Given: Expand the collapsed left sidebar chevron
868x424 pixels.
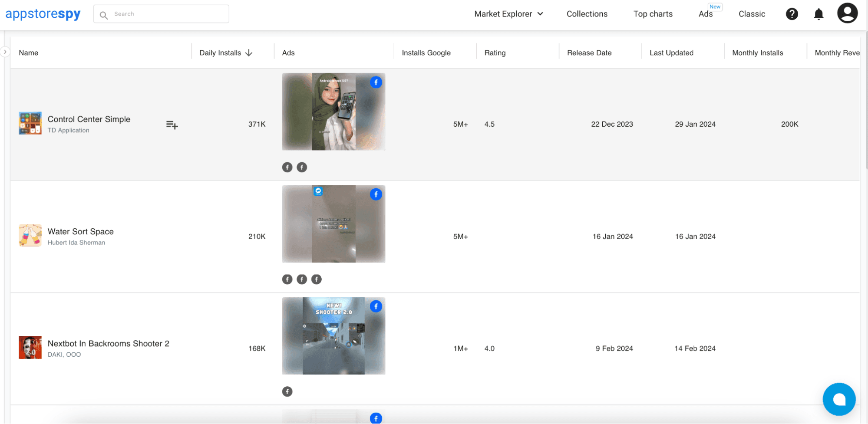Looking at the screenshot, I should (5, 52).
